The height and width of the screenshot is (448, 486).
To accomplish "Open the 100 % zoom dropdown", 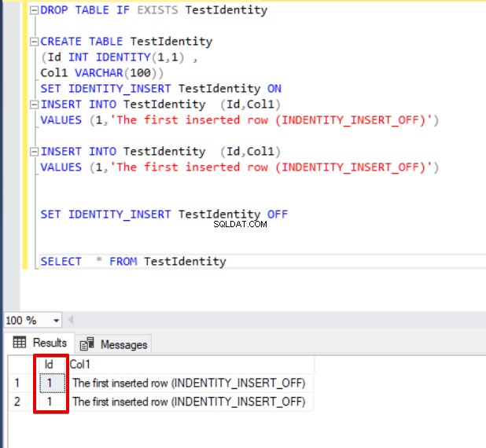I will (x=56, y=321).
